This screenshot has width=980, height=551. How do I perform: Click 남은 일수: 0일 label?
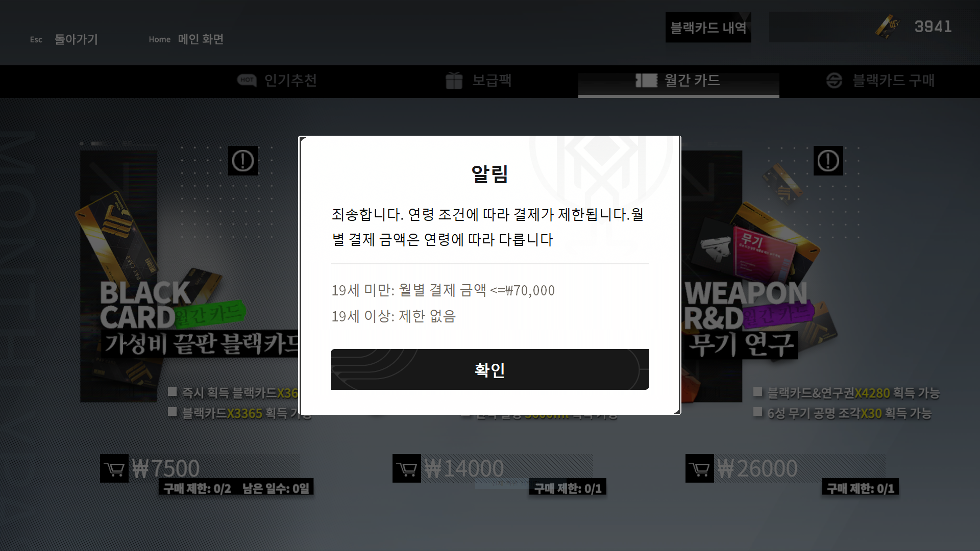point(276,488)
